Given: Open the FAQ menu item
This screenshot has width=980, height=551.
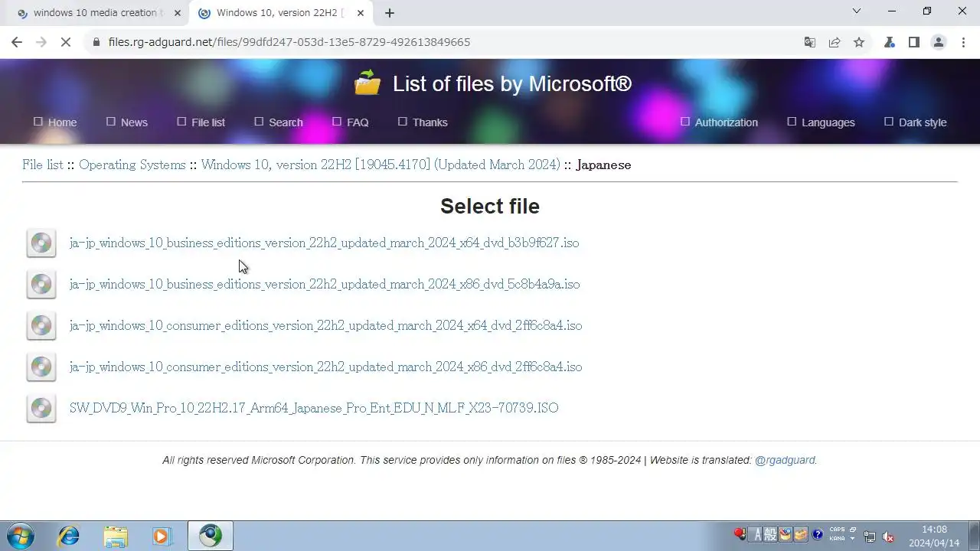Looking at the screenshot, I should [x=351, y=122].
